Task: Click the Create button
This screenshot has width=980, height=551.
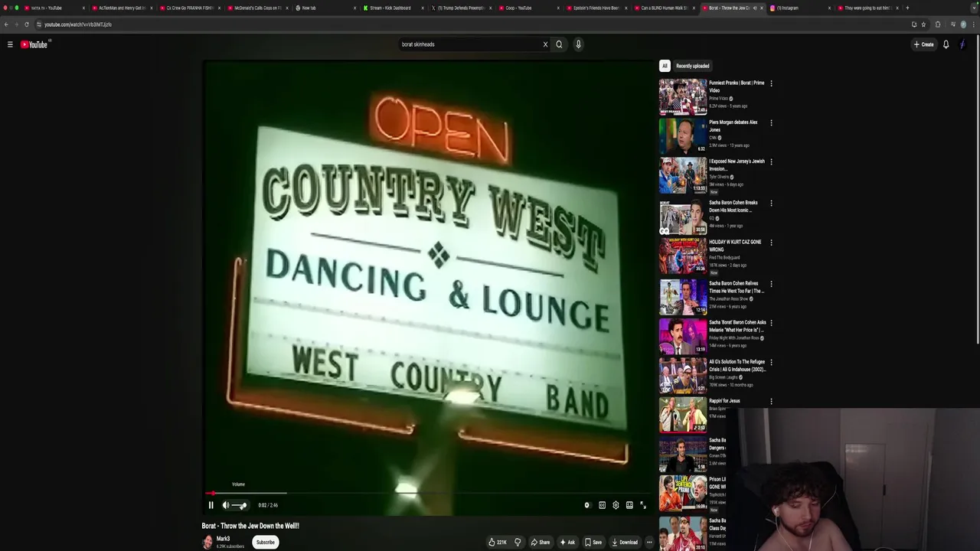Action: 923,44
